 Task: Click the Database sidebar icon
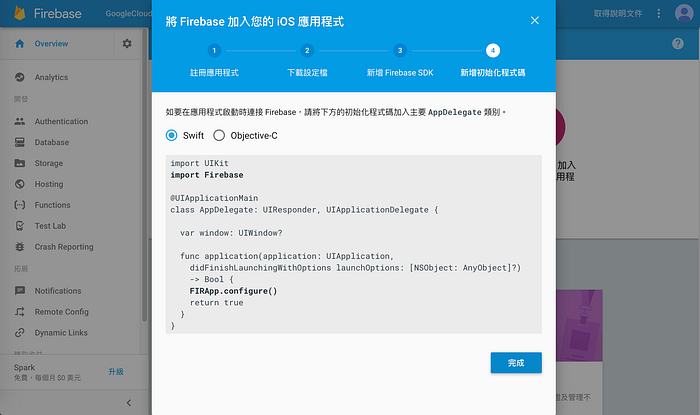(x=20, y=142)
